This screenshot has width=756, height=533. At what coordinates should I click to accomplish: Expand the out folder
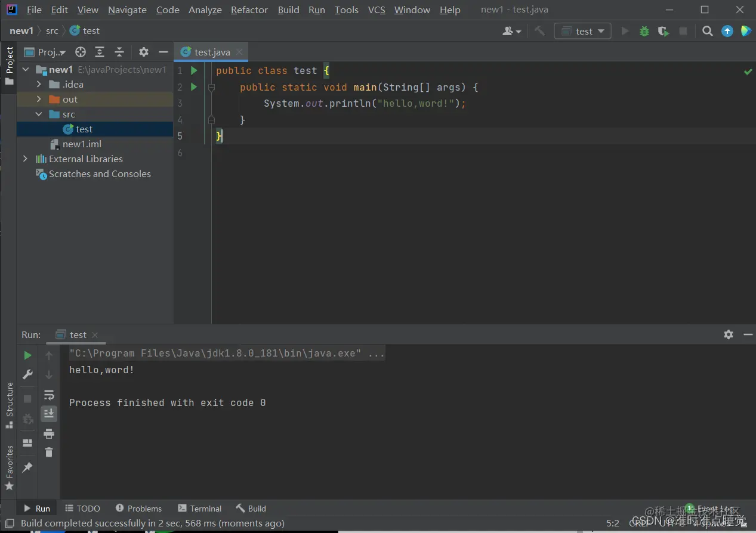[39, 99]
